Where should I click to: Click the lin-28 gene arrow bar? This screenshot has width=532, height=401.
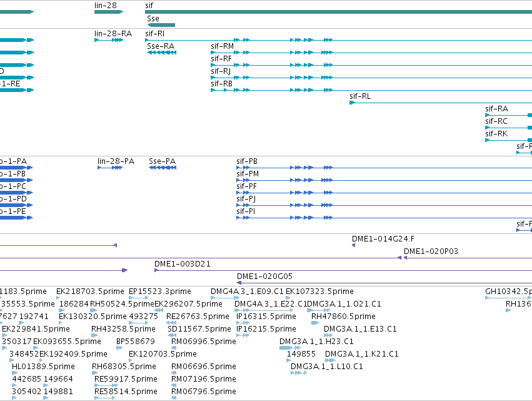(x=109, y=12)
